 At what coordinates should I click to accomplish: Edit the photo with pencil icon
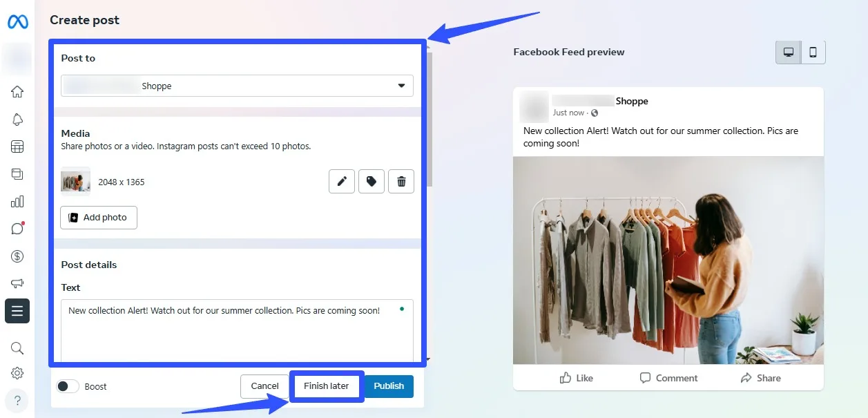click(341, 182)
